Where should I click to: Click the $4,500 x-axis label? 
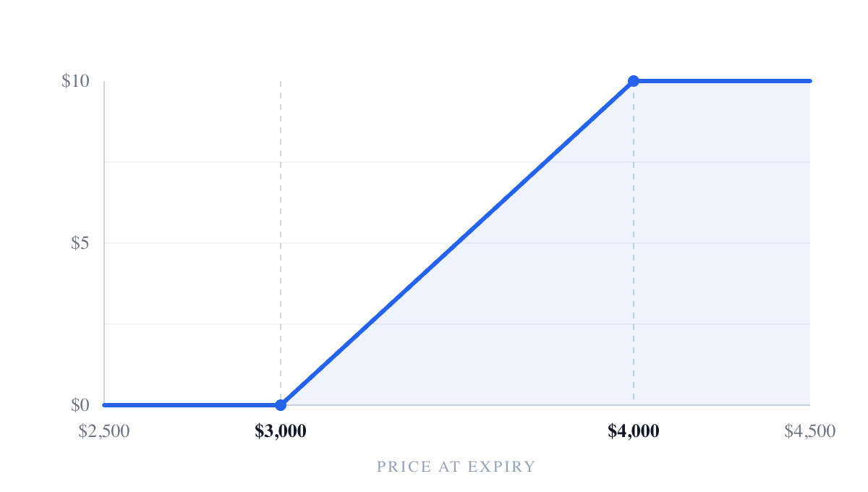coord(810,431)
